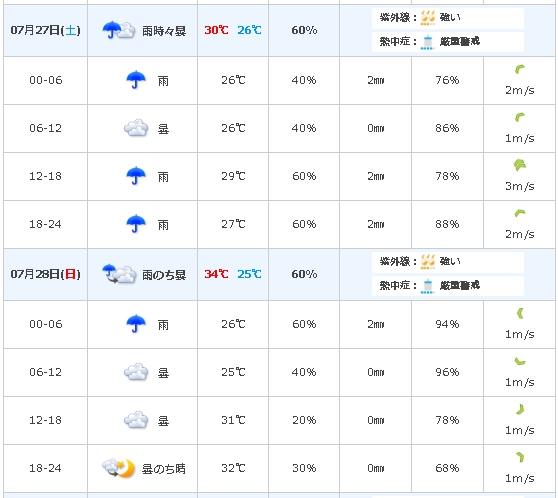
Task: Click the wind arrow in 07月27日 00-06 row
Action: (520, 69)
